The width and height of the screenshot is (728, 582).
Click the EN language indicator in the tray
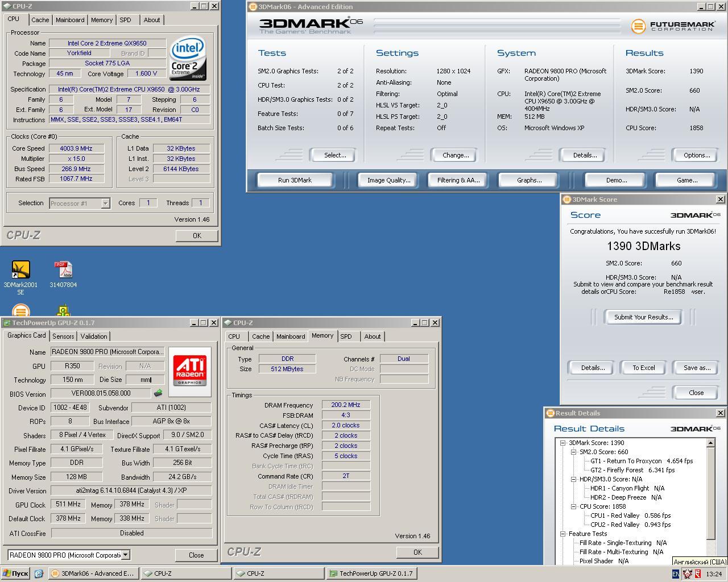point(676,574)
